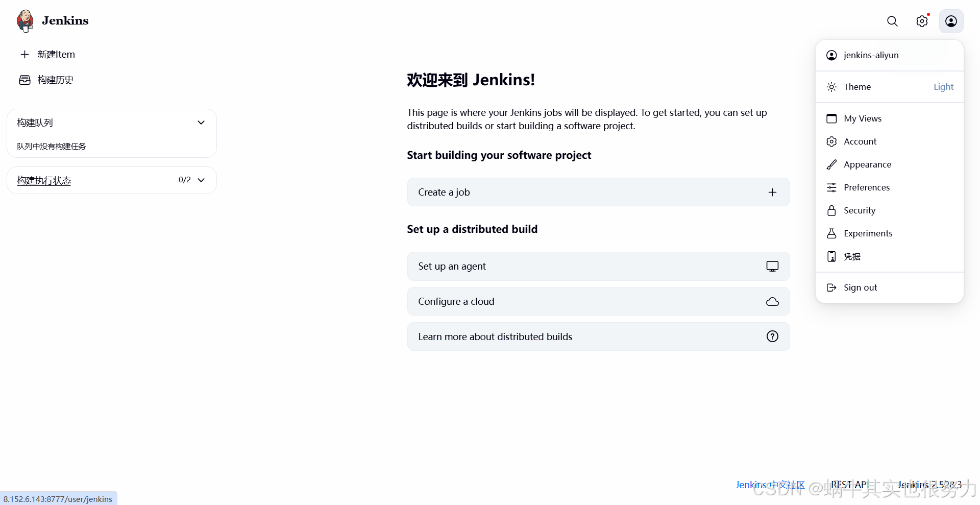Click Set up a distributed build heading
This screenshot has height=505, width=980.
472,229
